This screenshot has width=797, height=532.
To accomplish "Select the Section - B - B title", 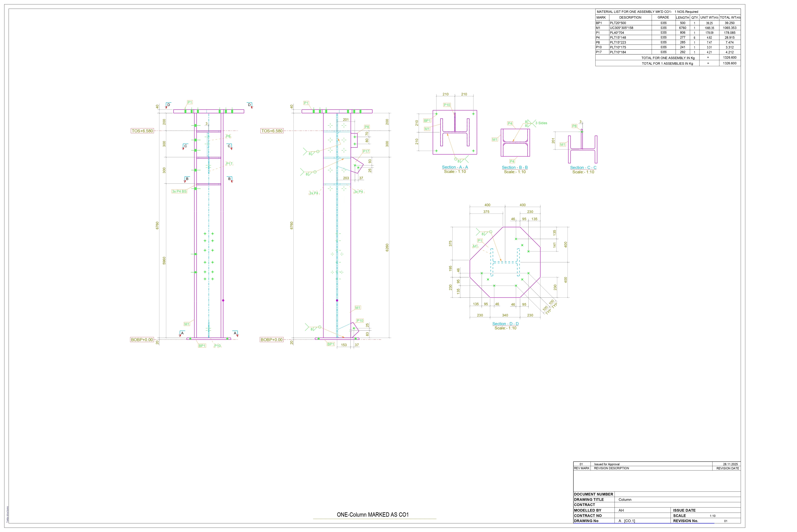I will (515, 168).
